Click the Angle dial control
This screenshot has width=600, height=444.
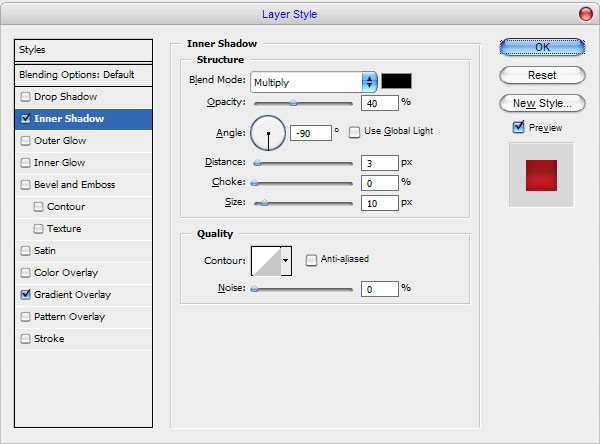(268, 132)
